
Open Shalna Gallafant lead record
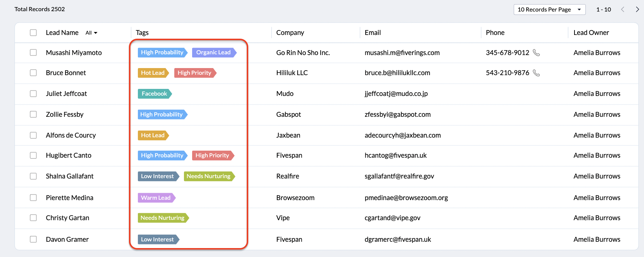(x=69, y=176)
